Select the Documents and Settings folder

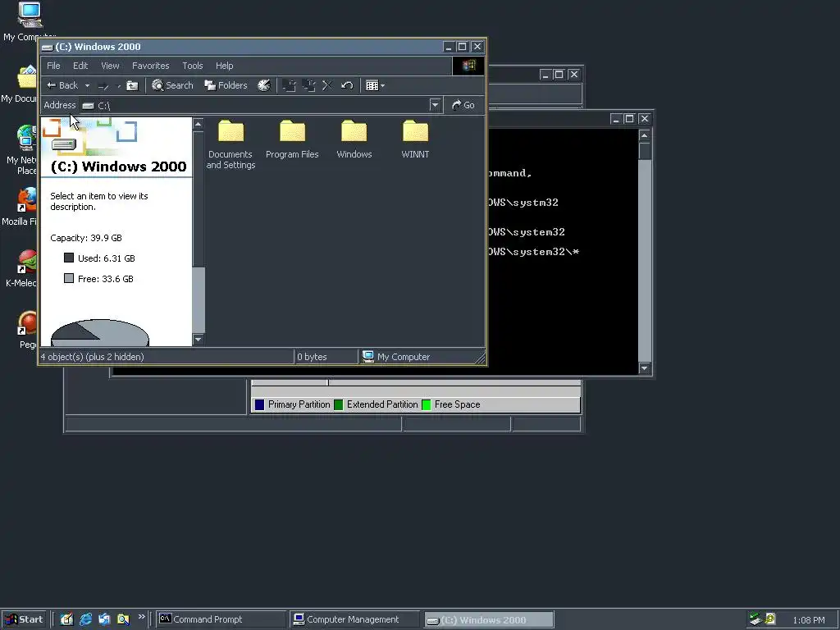point(231,144)
